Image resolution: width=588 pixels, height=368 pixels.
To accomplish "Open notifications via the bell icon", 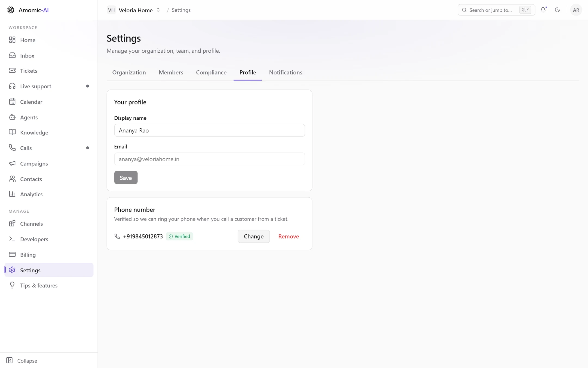I will click(543, 10).
